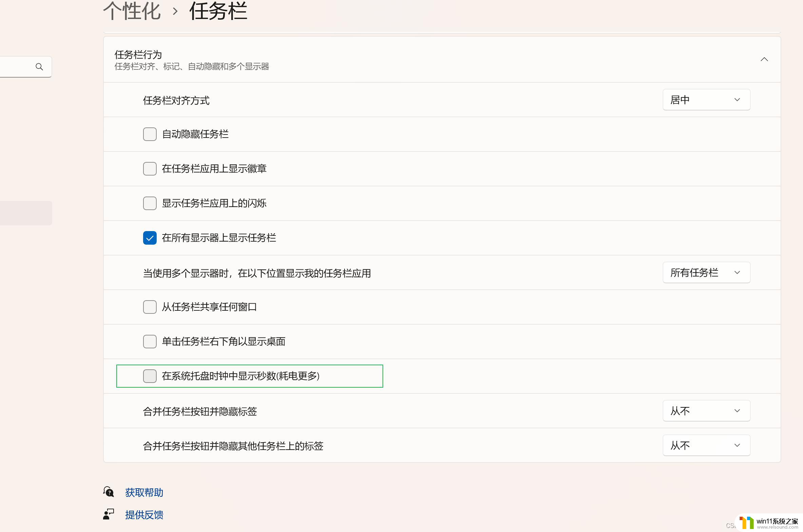Image resolution: width=803 pixels, height=532 pixels.
Task: Go back to 个性化 breadcrumb
Action: pyautogui.click(x=132, y=11)
